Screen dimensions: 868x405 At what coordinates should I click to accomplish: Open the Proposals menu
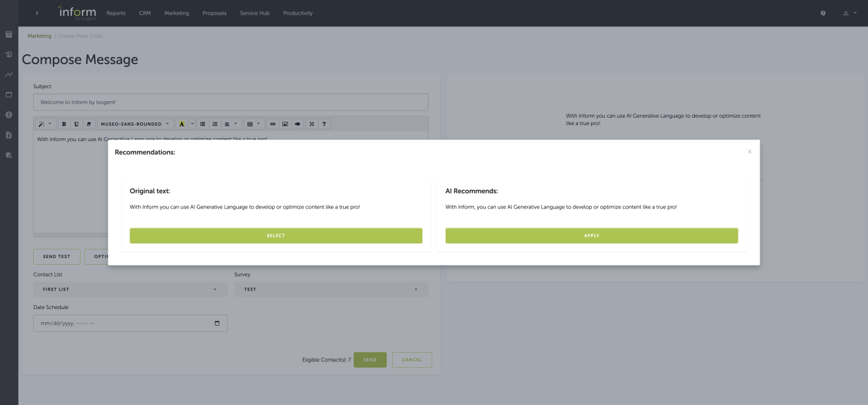point(214,13)
